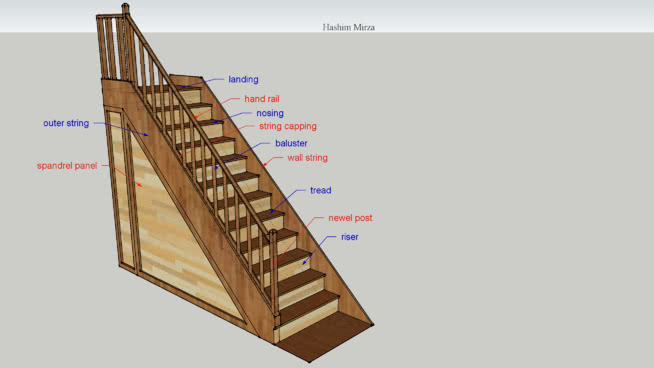Click the 'hand rail' label
This screenshot has width=654, height=368.
[262, 99]
